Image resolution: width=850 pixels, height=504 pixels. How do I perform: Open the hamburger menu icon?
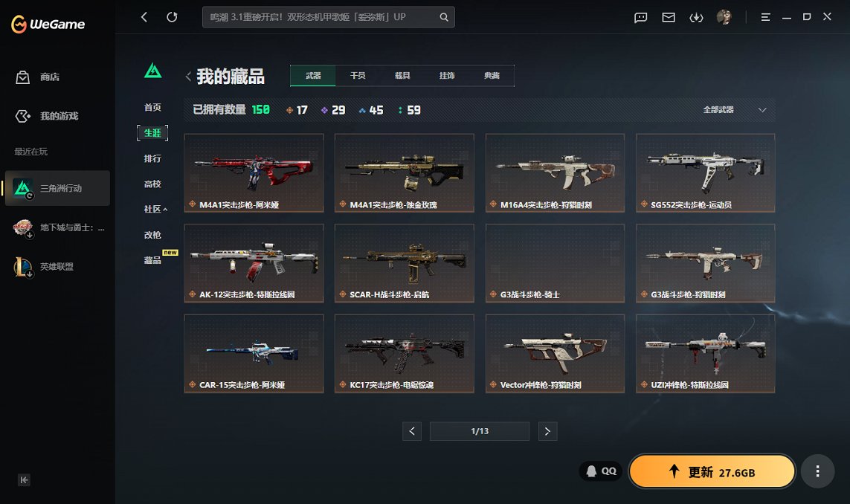765,17
